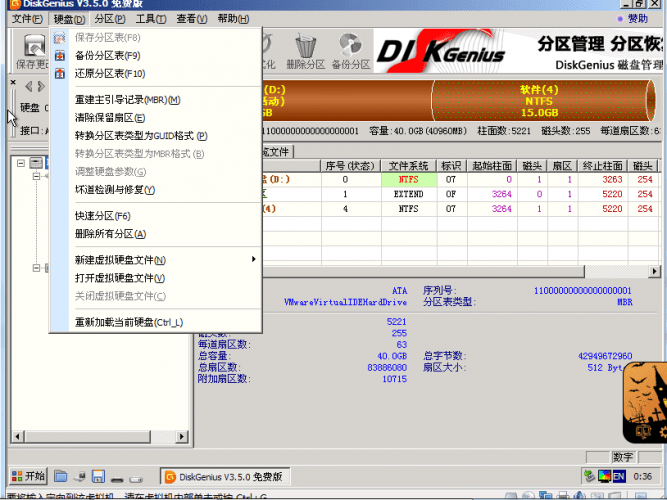The height and width of the screenshot is (500, 667).
Task: Select 重建主引导记录(MBR) menu item
Action: [x=156, y=100]
